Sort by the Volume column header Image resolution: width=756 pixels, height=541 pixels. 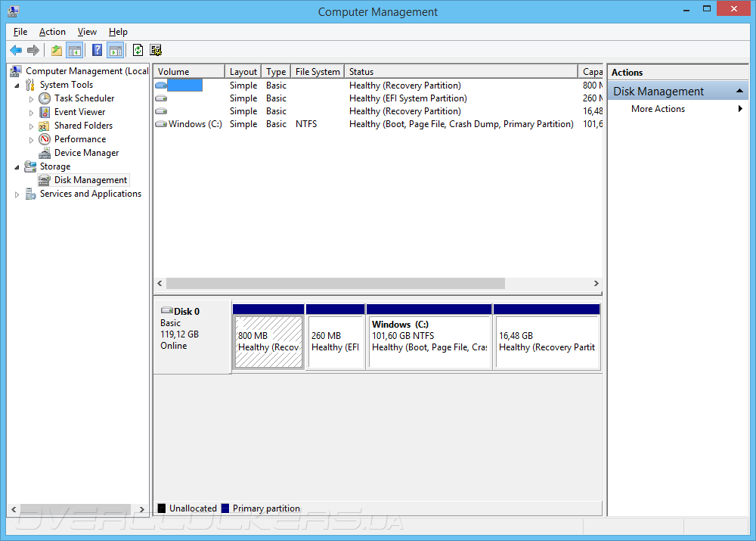click(x=189, y=71)
